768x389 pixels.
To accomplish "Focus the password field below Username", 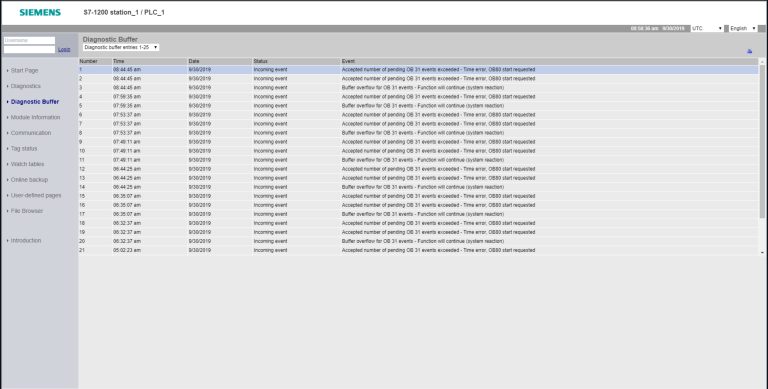I will pos(29,49).
